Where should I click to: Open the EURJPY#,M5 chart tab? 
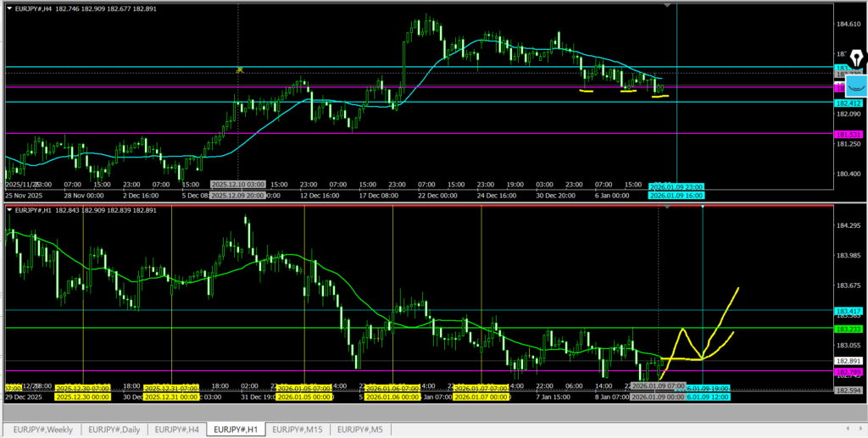tap(359, 430)
